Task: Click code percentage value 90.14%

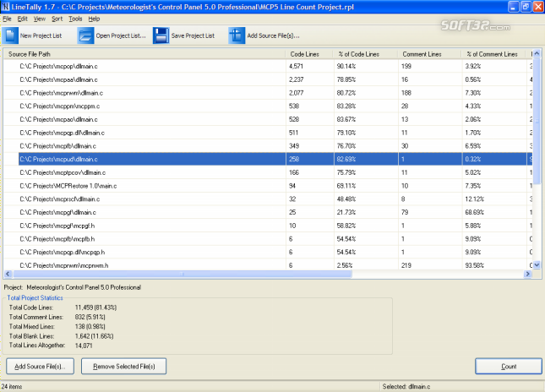Action: (346, 66)
